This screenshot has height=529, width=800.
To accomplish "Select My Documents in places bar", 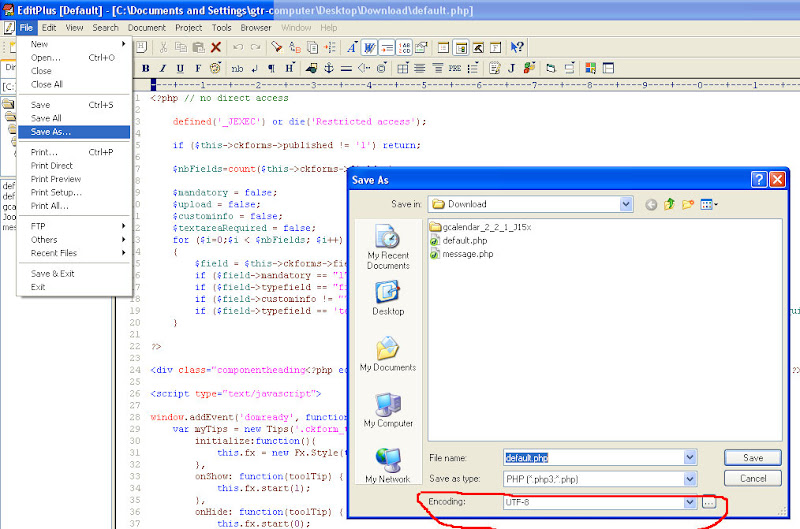I will click(388, 354).
